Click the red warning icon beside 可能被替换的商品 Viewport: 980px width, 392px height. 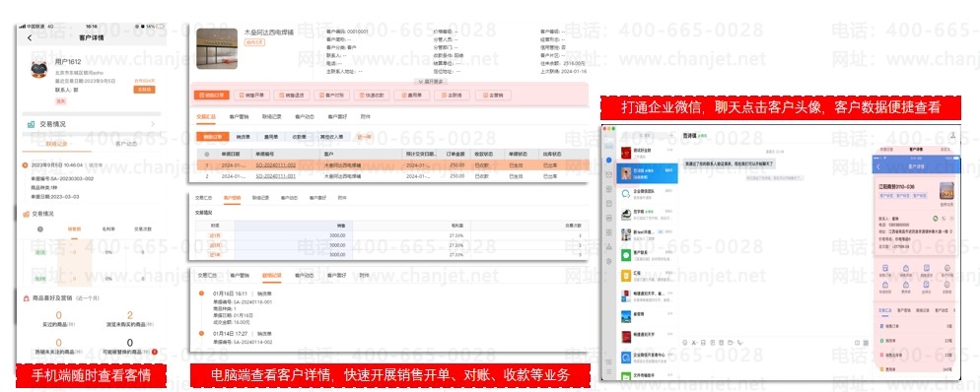pos(155,353)
